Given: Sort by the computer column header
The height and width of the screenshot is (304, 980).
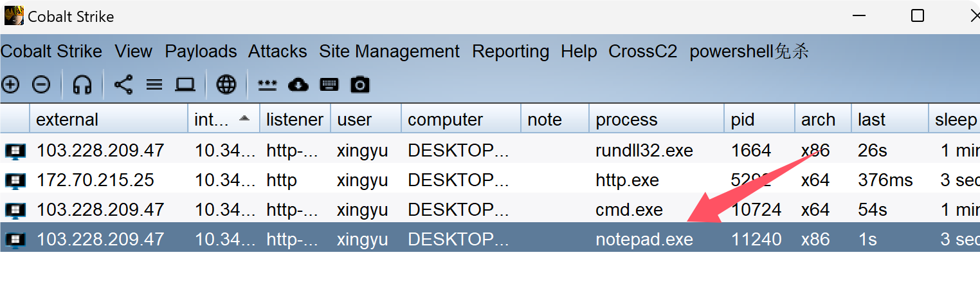Looking at the screenshot, I should coord(461,120).
